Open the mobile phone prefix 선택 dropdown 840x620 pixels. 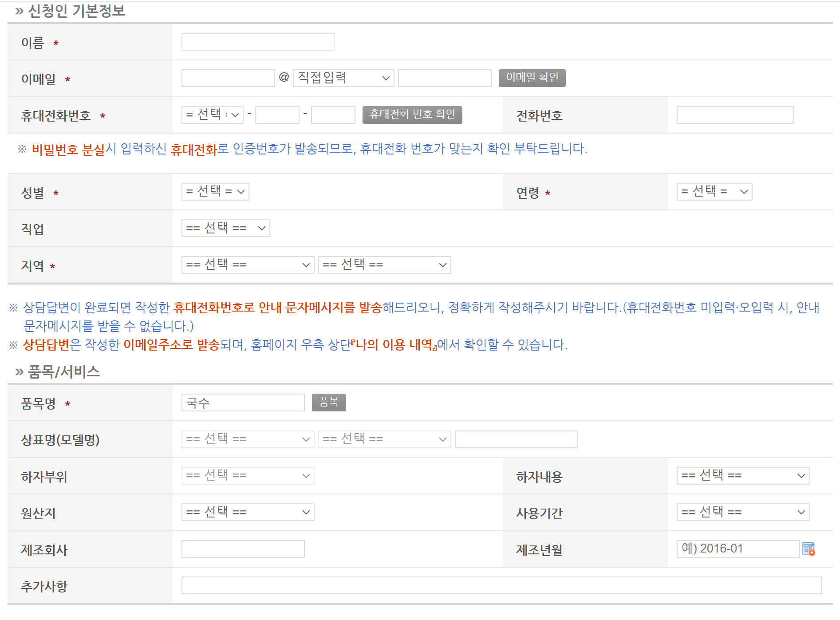(212, 115)
